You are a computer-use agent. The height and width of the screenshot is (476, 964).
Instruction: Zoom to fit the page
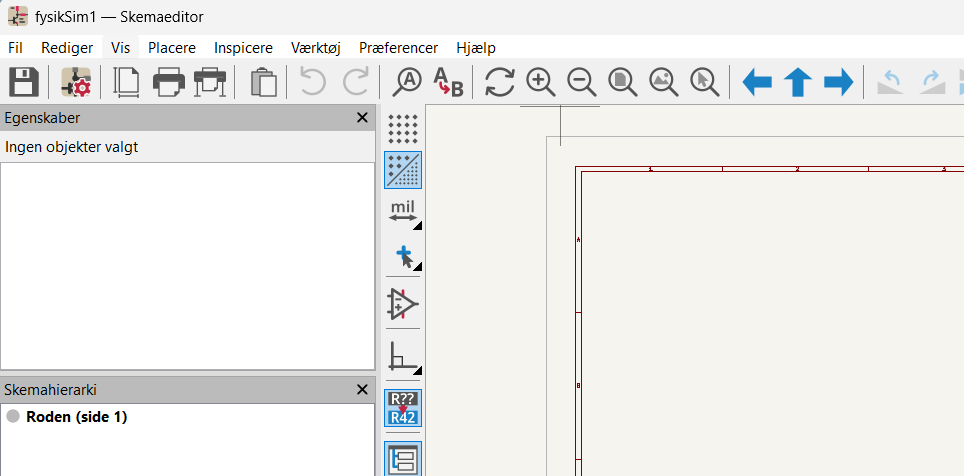[623, 82]
